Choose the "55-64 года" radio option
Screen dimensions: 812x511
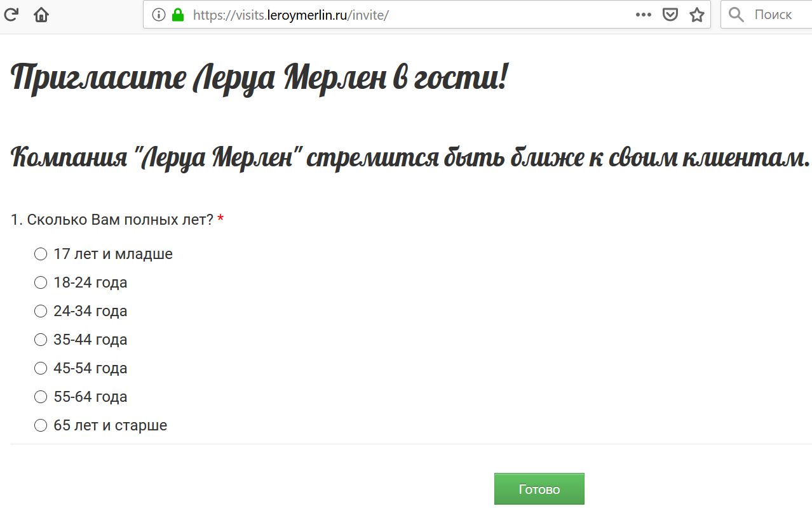click(41, 397)
